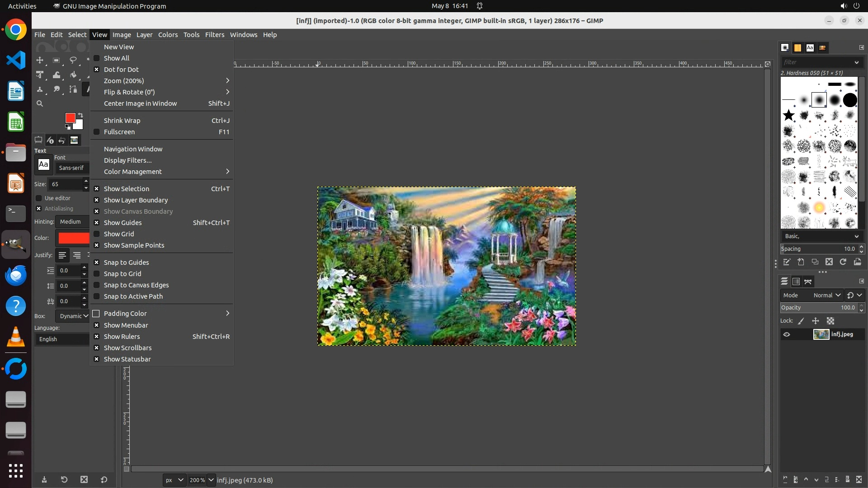This screenshot has height=488, width=868.
Task: Turn on Snap to Canvas Edges
Action: tap(136, 285)
